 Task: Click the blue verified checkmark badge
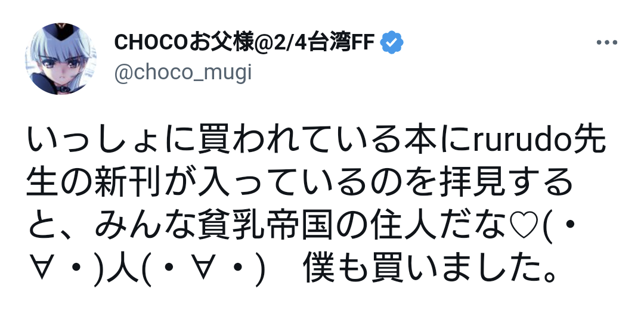(x=392, y=42)
